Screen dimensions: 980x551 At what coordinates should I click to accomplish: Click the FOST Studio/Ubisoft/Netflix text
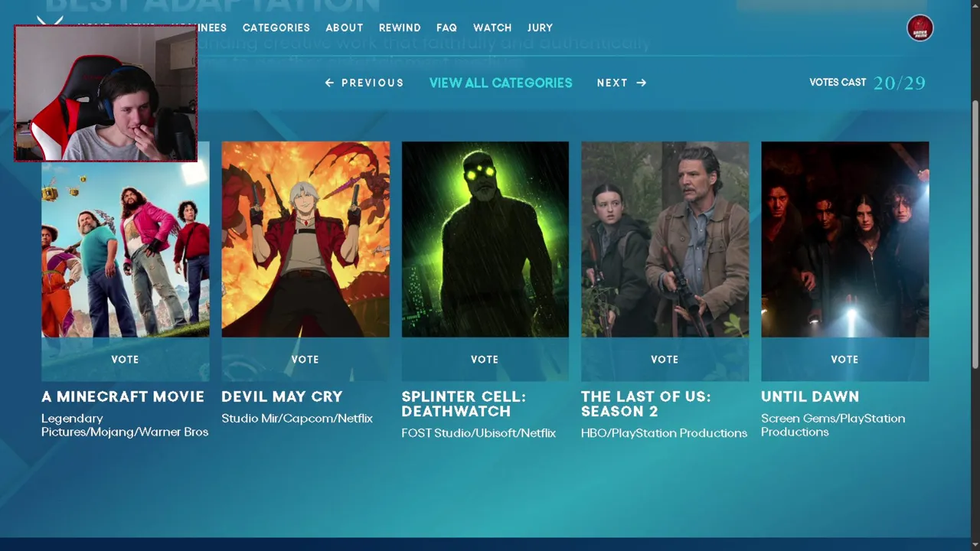pyautogui.click(x=479, y=433)
